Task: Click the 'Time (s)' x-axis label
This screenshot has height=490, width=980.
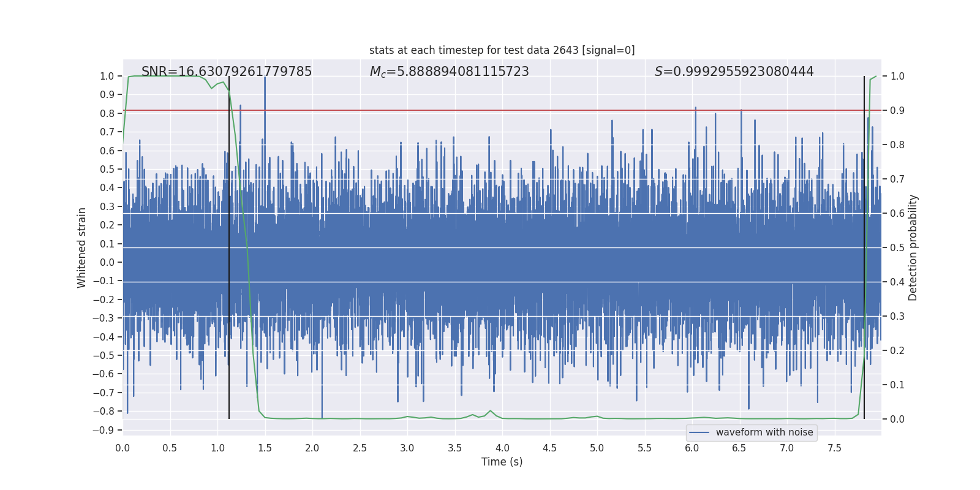Action: (x=502, y=462)
